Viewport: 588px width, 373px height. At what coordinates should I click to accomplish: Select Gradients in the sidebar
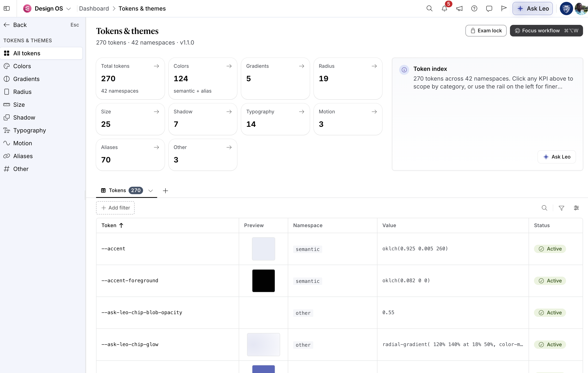click(x=41, y=79)
